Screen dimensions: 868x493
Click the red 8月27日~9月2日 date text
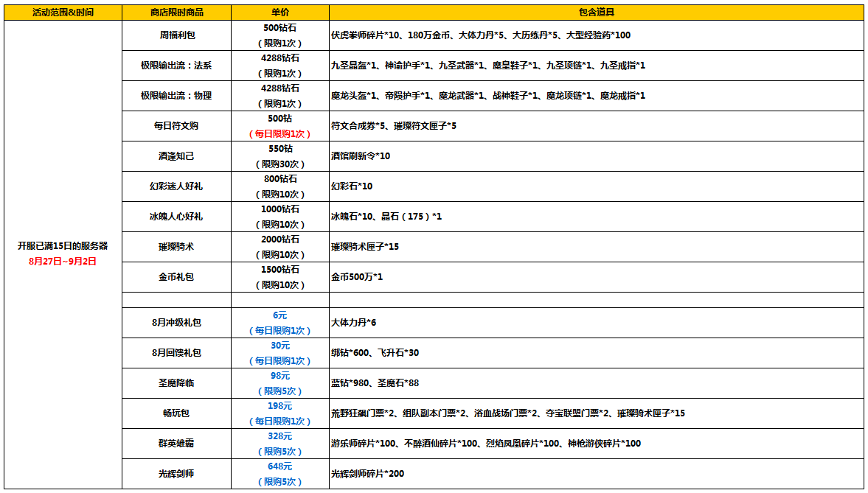tap(63, 261)
